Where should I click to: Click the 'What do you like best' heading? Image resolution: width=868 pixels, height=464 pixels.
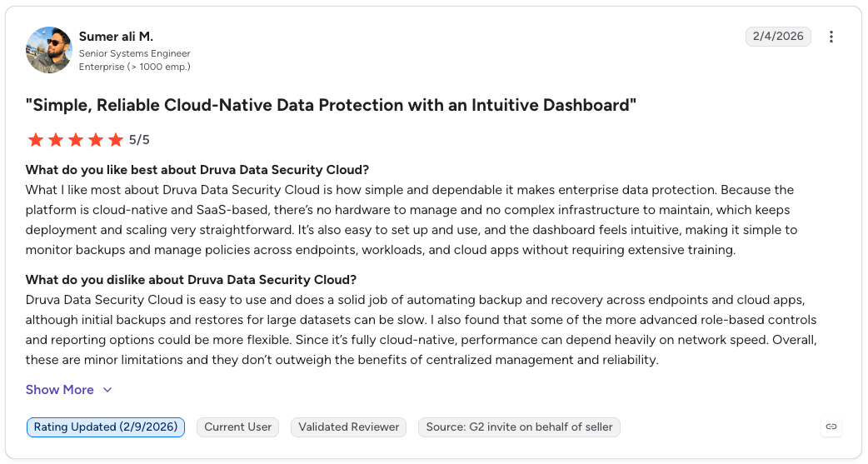197,170
